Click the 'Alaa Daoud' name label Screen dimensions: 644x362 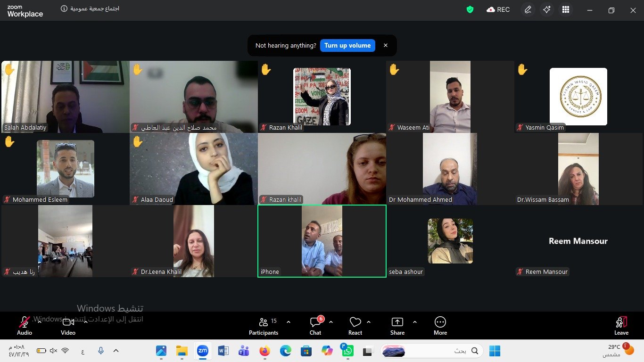[x=157, y=200]
